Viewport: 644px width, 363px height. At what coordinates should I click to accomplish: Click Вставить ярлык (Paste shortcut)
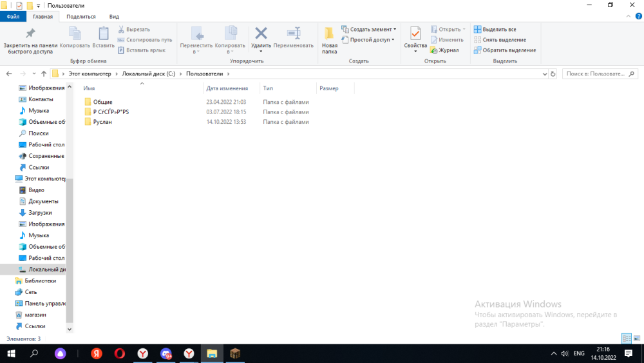point(142,50)
